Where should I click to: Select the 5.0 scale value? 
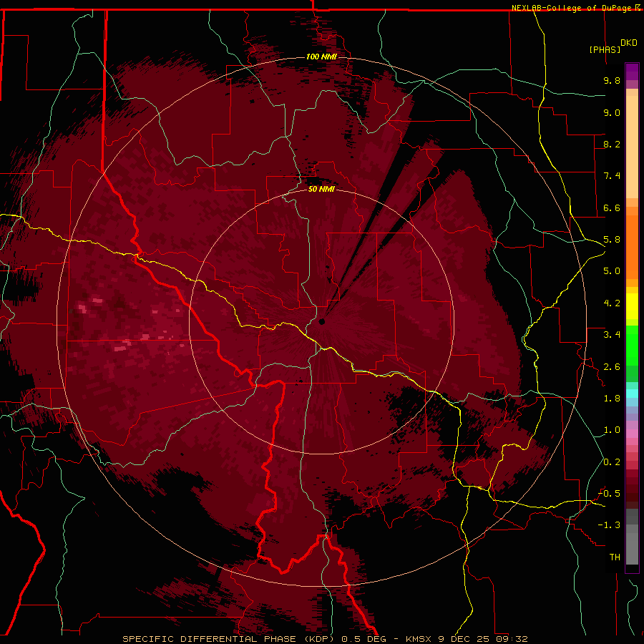612,271
